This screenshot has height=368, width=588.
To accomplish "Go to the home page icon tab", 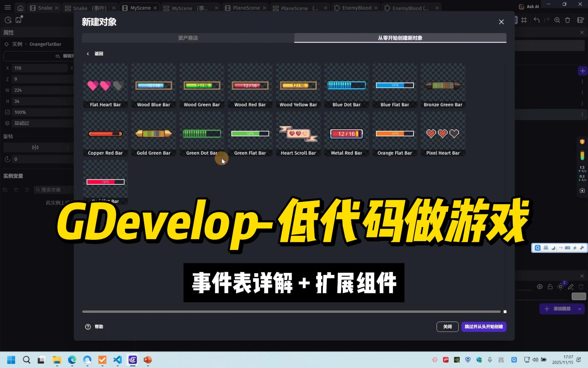I will click(20, 8).
